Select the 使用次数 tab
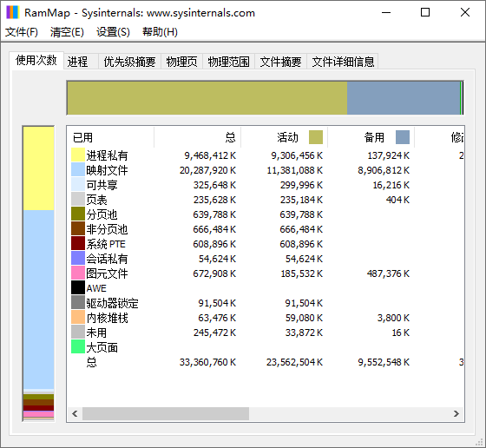This screenshot has width=486, height=448. tap(36, 61)
